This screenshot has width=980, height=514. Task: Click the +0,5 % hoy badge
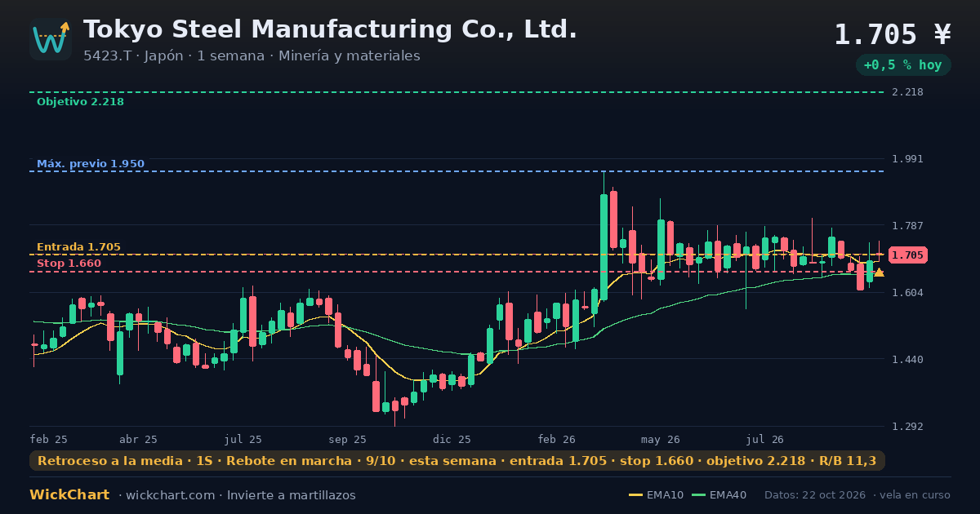pyautogui.click(x=902, y=65)
